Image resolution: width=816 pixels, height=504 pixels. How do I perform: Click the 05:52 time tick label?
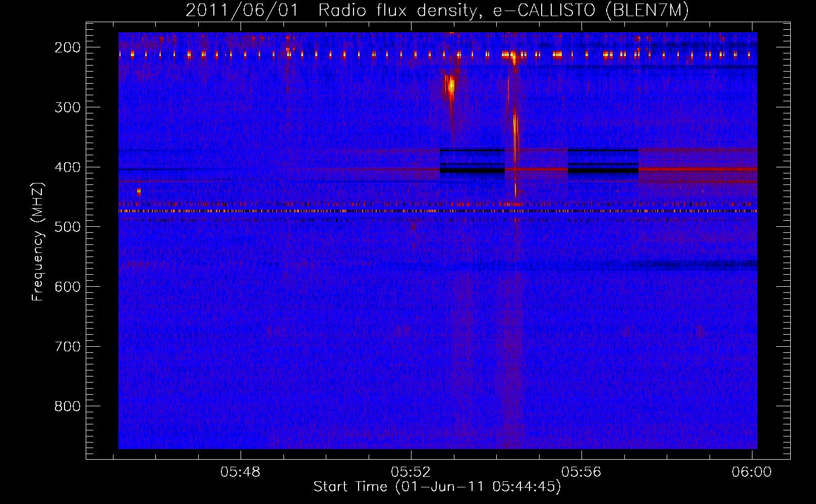click(x=411, y=472)
